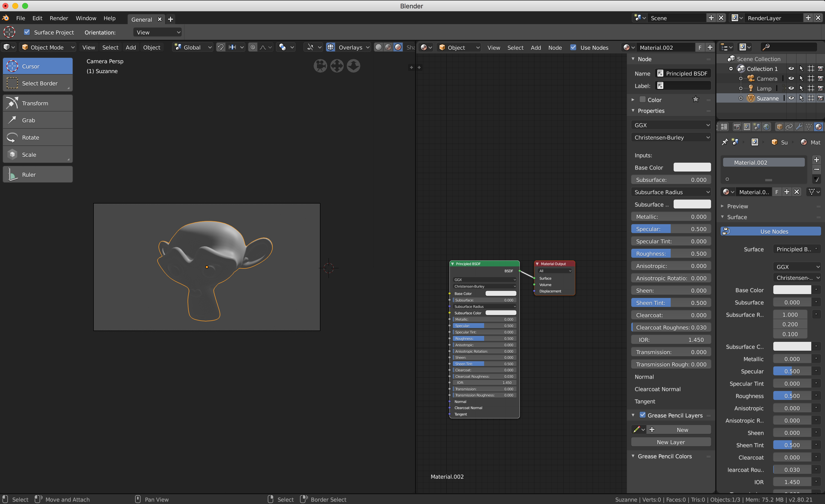Click the pan view gizmo icon
825x504 pixels.
(337, 66)
